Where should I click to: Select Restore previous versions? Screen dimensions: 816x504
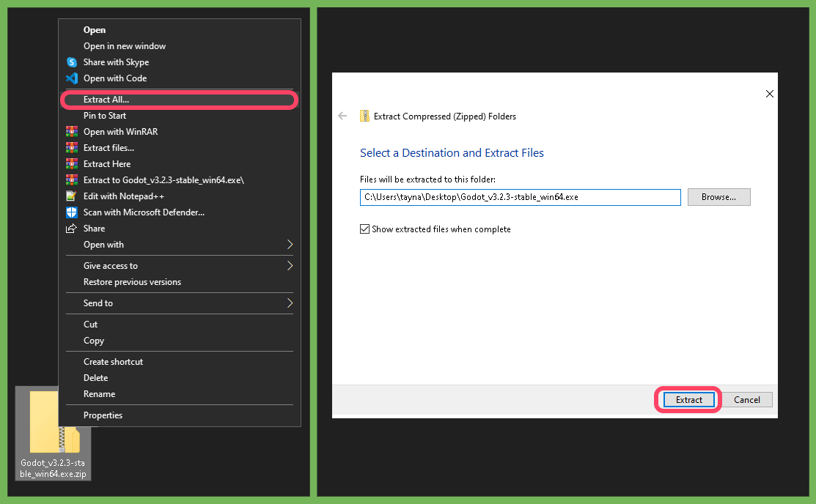tap(180, 283)
